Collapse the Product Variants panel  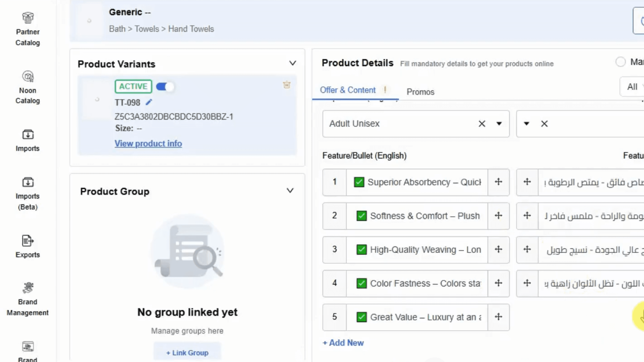point(292,63)
